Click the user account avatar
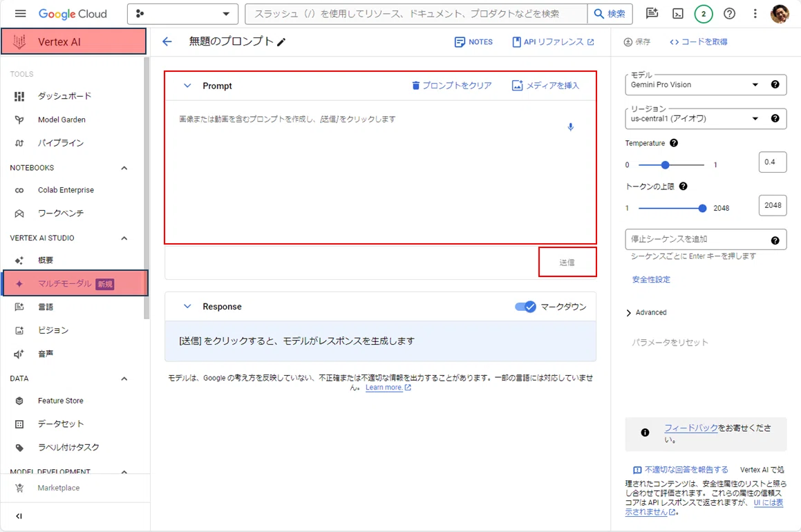The width and height of the screenshot is (801, 532). point(780,14)
